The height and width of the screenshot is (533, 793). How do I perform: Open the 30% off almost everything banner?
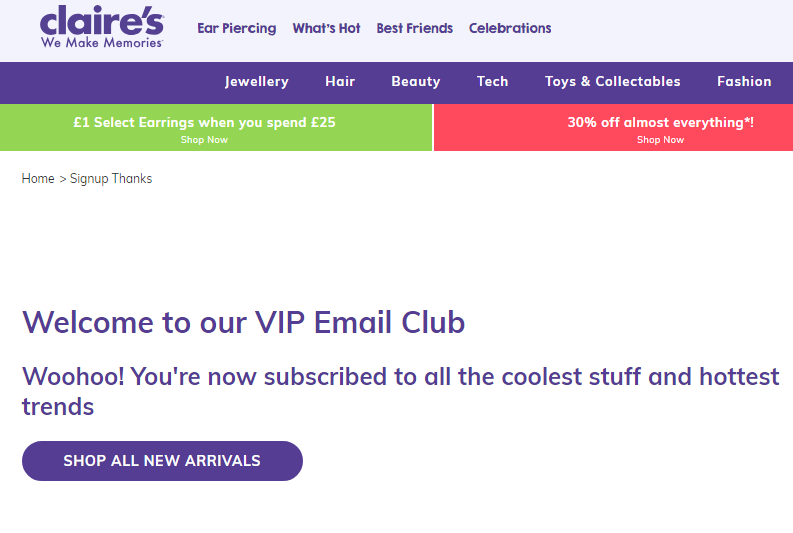613,127
